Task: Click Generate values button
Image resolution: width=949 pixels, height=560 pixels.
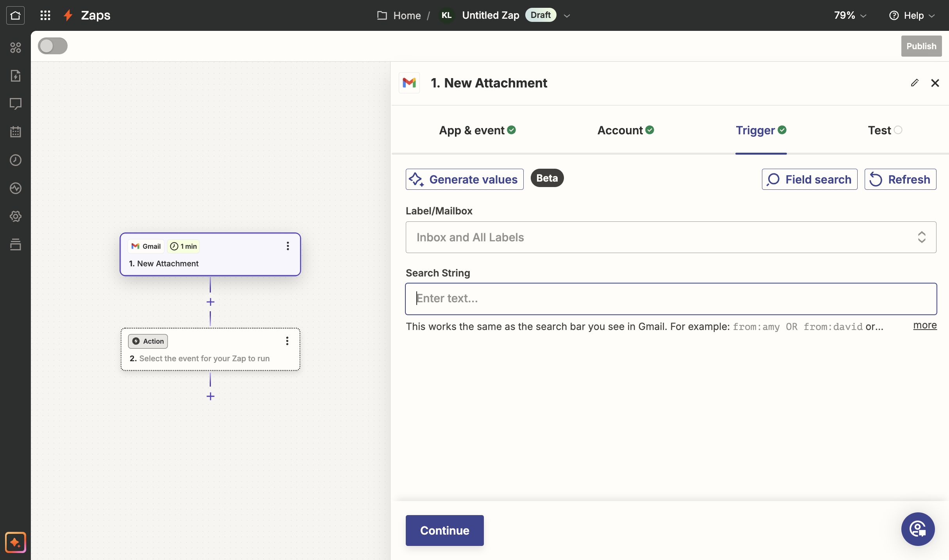Action: click(x=464, y=179)
